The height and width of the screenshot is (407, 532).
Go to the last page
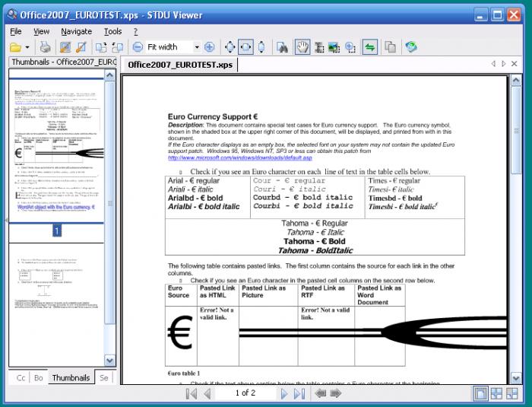click(x=299, y=393)
